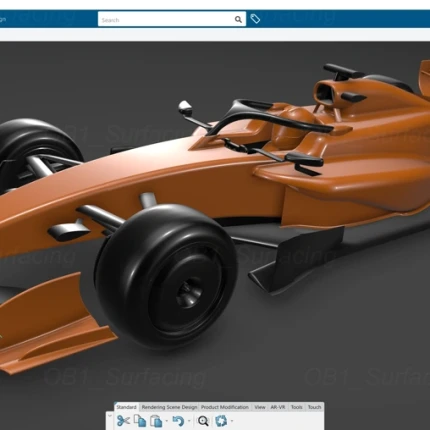Viewport: 430px width, 430px height.
Task: Open the Paste options dropdown arrow
Action: (167, 421)
